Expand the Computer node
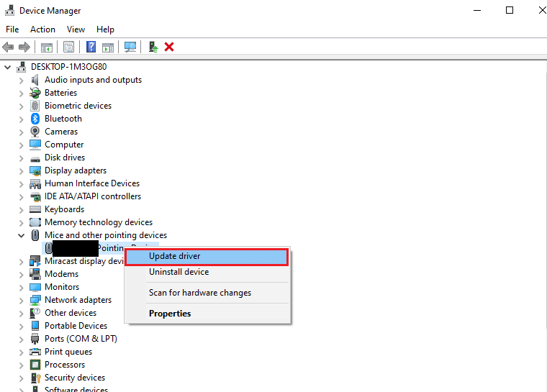The width and height of the screenshot is (547, 392). click(21, 145)
